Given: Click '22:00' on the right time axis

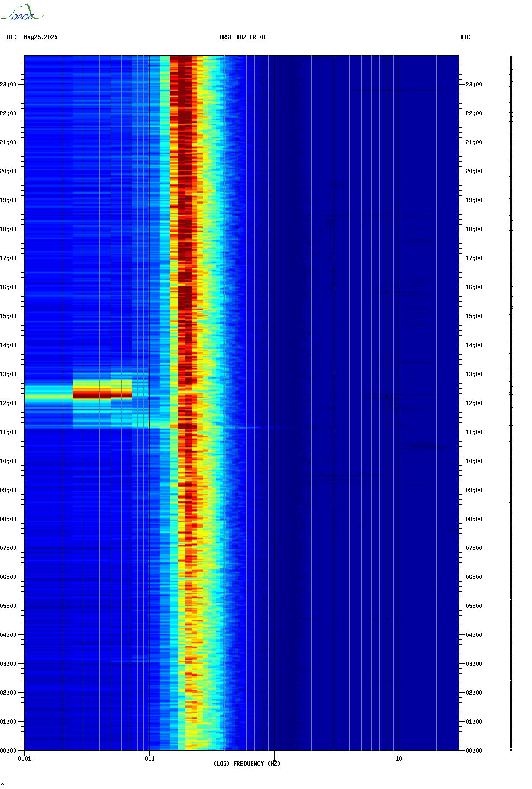Looking at the screenshot, I should tap(474, 113).
